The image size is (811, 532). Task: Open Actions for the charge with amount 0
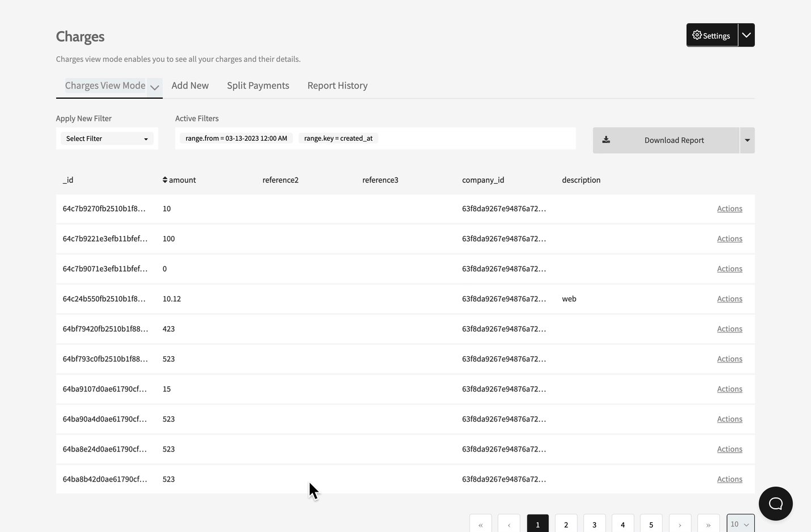(x=729, y=269)
